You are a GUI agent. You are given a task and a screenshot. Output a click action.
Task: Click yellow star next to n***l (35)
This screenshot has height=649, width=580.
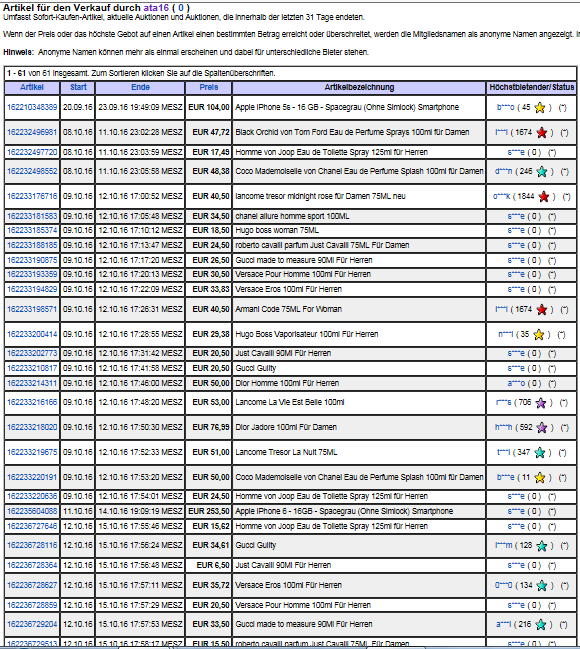[x=538, y=334]
